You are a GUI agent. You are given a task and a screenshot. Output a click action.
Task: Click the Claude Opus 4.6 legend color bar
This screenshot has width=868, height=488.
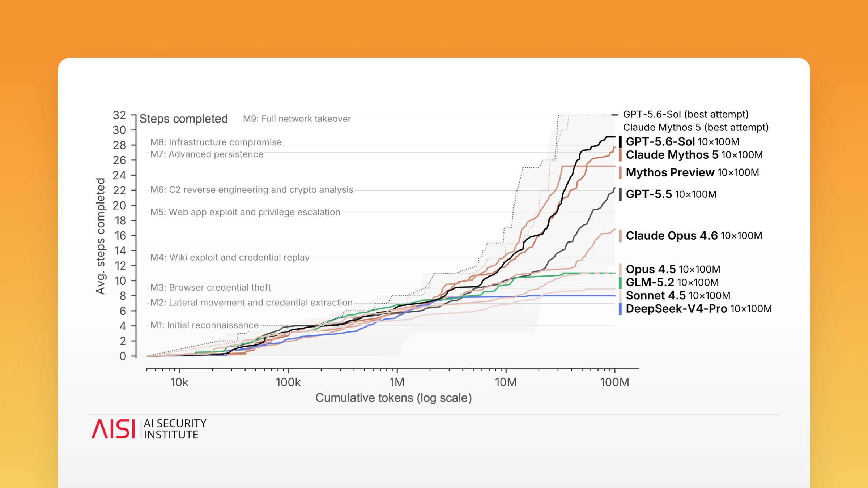pos(620,236)
